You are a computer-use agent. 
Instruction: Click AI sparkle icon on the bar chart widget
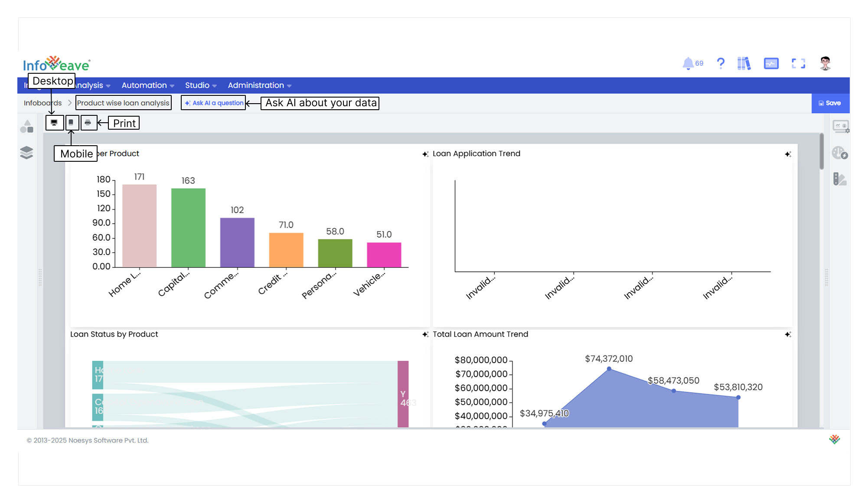coord(425,154)
